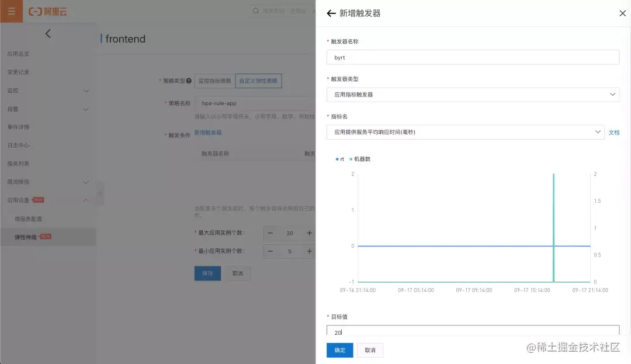
Task: Toggle the 机器数 legend series in the chart
Action: coord(360,160)
